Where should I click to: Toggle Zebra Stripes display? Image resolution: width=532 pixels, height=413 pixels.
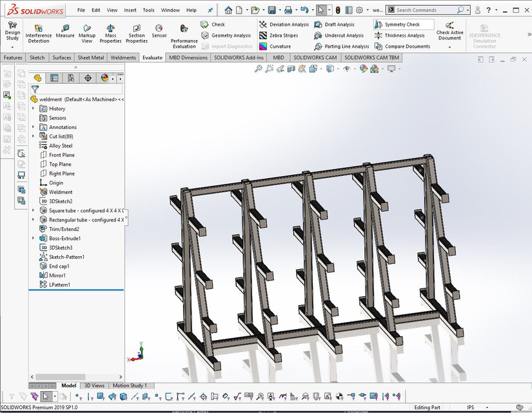pyautogui.click(x=278, y=35)
